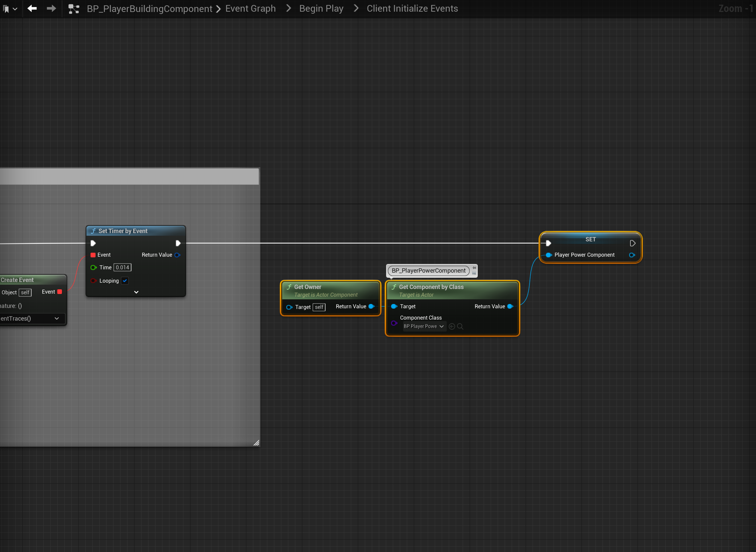
Task: Click the forward navigation arrow
Action: [x=51, y=8]
